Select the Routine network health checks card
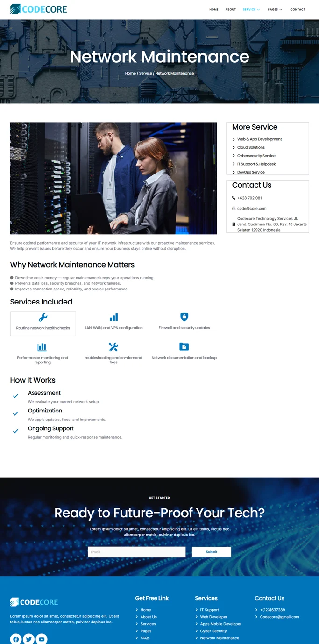Viewport: 319px width, 644px height. click(43, 324)
